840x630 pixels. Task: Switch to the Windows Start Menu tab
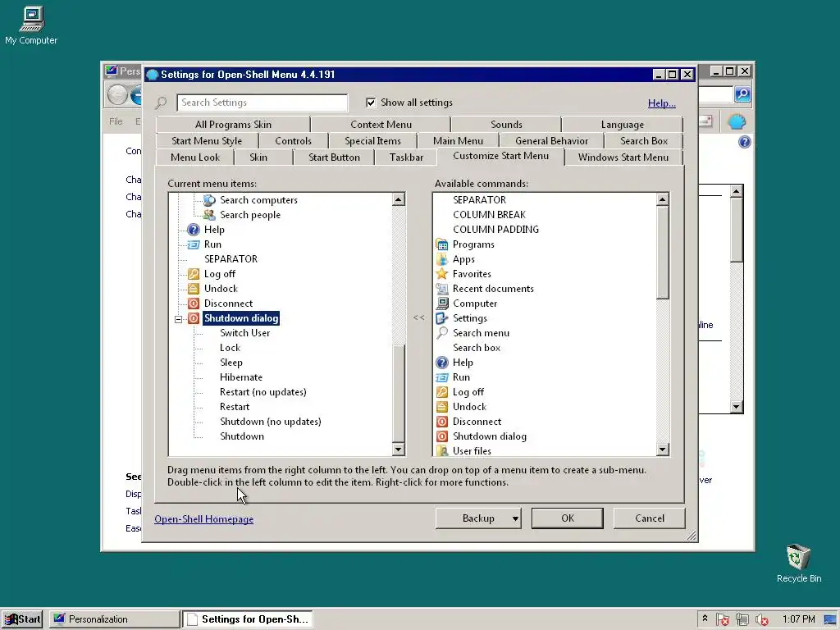pyautogui.click(x=623, y=157)
